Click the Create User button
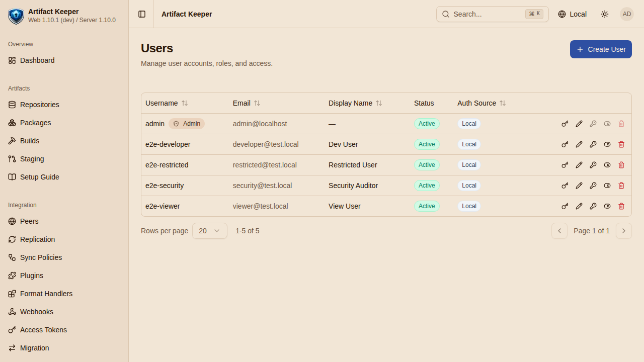644x362 pixels. coord(601,49)
